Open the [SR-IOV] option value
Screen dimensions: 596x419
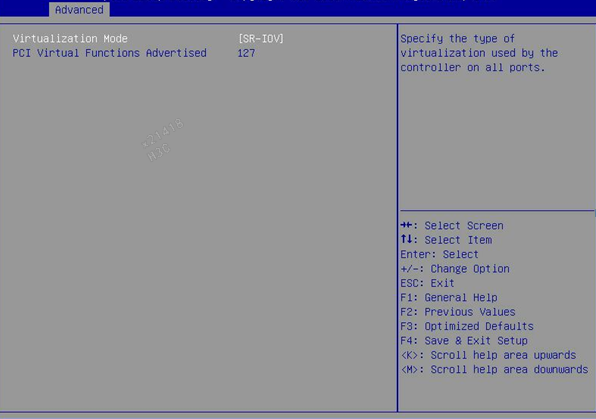(x=261, y=39)
